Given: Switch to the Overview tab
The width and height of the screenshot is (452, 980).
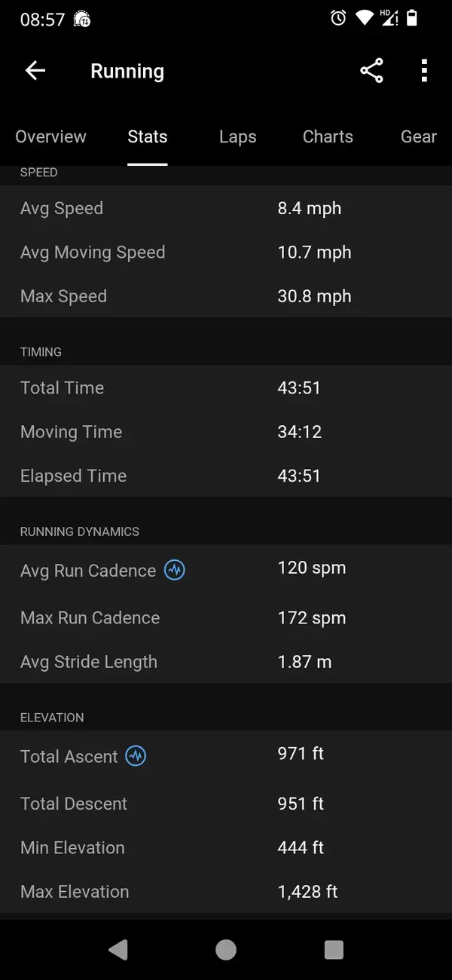Looking at the screenshot, I should tap(50, 136).
